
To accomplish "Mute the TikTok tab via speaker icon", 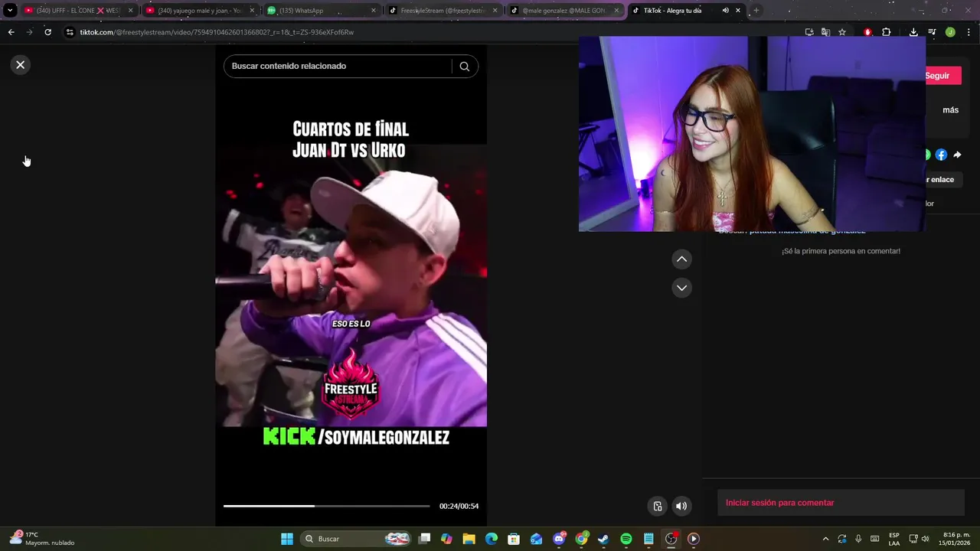I will (725, 11).
